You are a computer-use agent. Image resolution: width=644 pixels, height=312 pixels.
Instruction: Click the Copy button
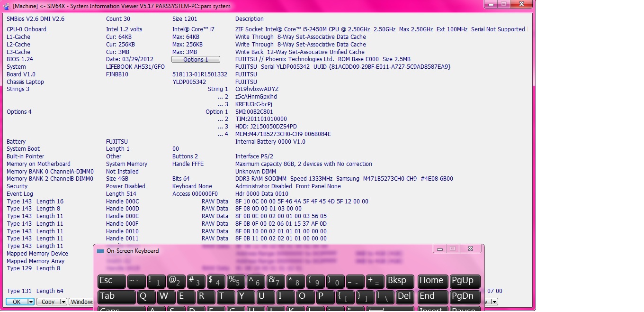(48, 302)
